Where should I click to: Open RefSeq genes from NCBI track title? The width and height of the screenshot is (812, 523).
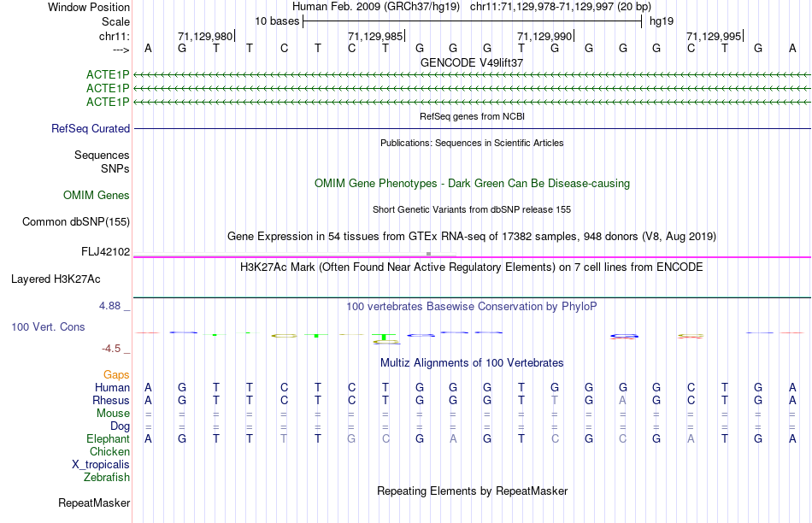(472, 116)
